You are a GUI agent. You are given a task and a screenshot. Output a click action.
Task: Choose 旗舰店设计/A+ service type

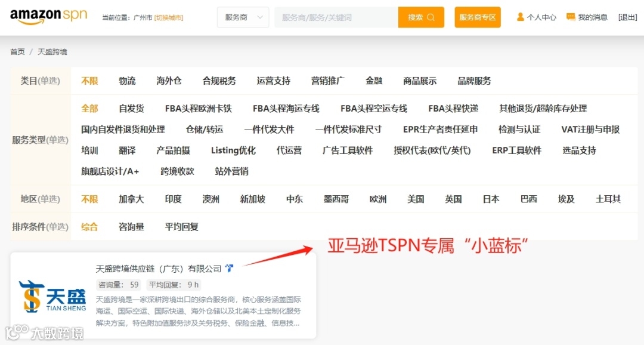point(110,171)
